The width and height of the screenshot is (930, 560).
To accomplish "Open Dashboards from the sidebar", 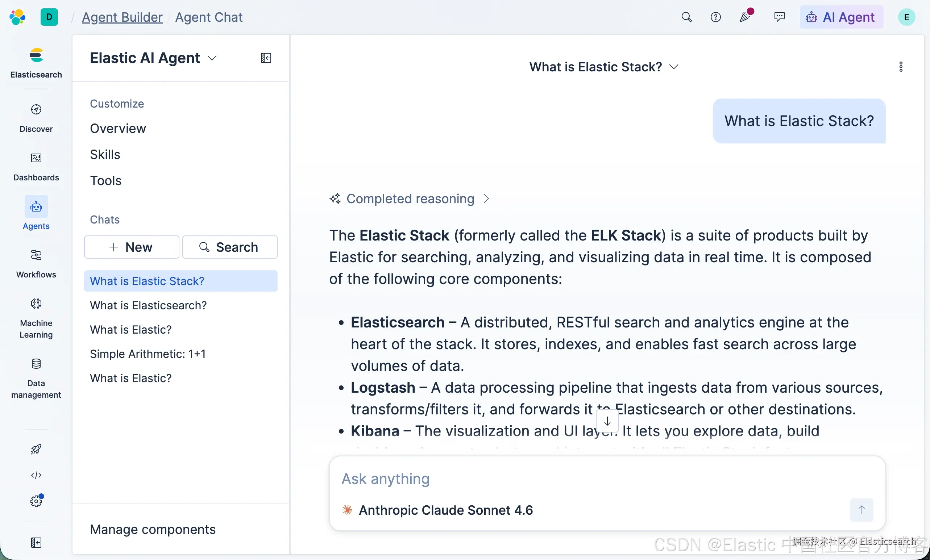I will click(36, 167).
